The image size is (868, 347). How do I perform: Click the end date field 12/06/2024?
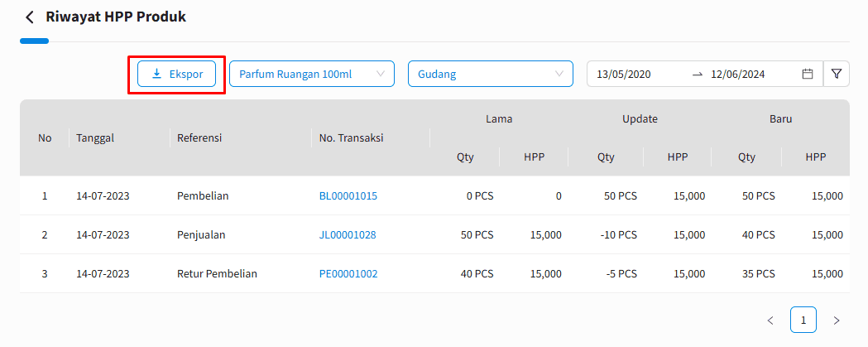(738, 75)
